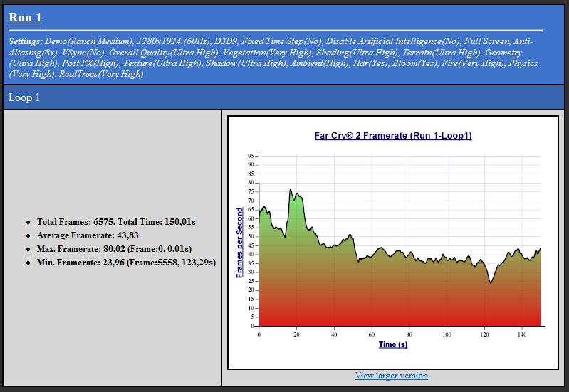Select the Loop 1 section header
Viewport: 569px width, 392px height.
pos(283,97)
